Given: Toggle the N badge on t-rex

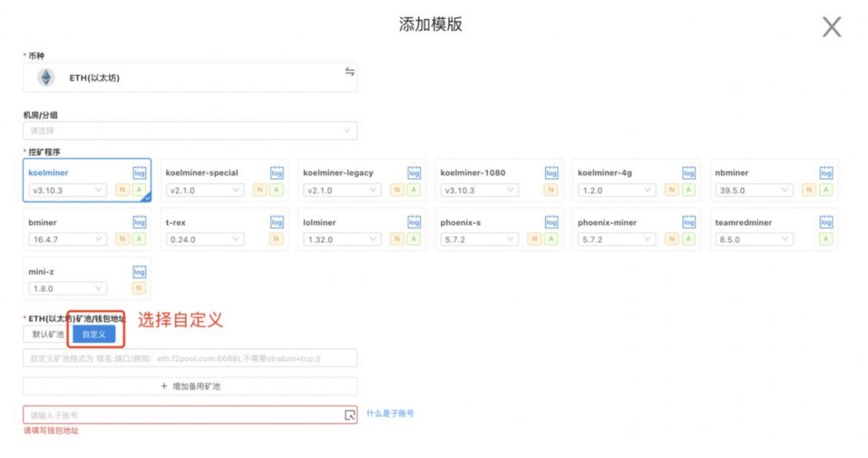Looking at the screenshot, I should pos(277,239).
